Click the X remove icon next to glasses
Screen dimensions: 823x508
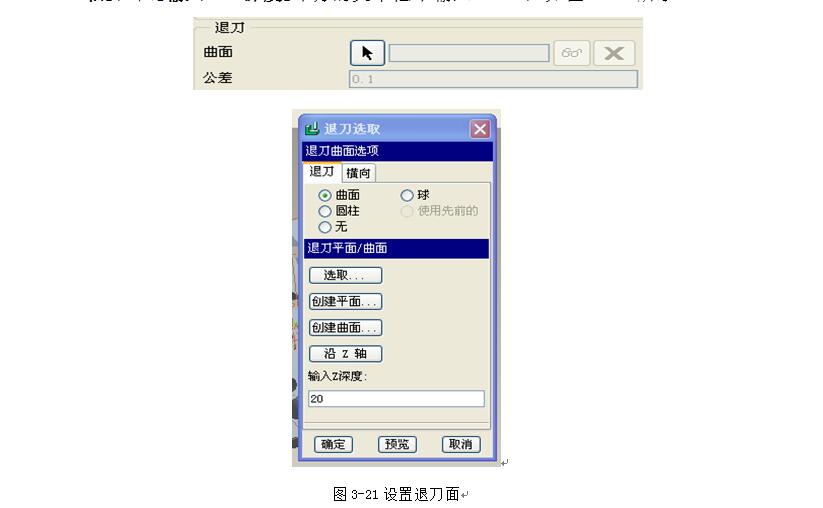[x=614, y=53]
